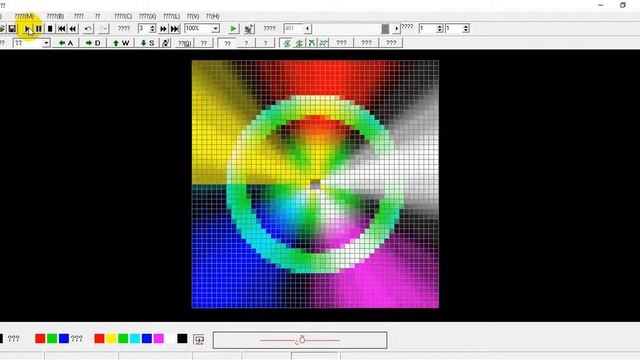Jump to the last frame
The image size is (640, 360).
coord(175,29)
